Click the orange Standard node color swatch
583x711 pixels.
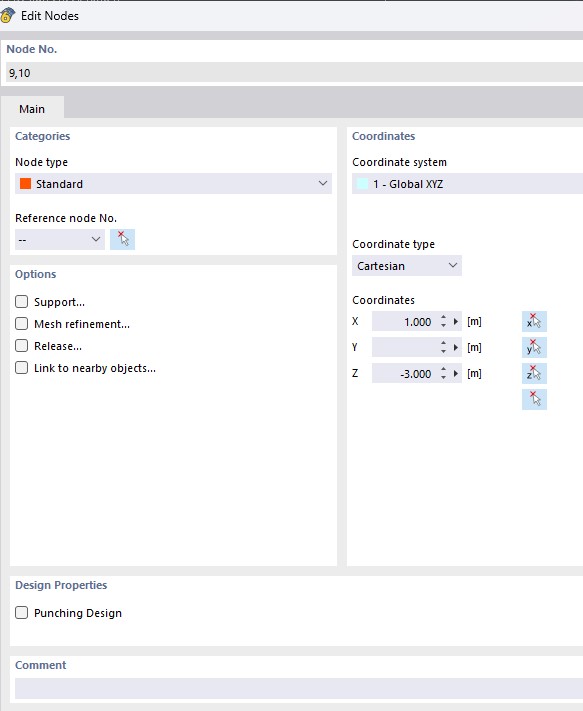coord(25,184)
